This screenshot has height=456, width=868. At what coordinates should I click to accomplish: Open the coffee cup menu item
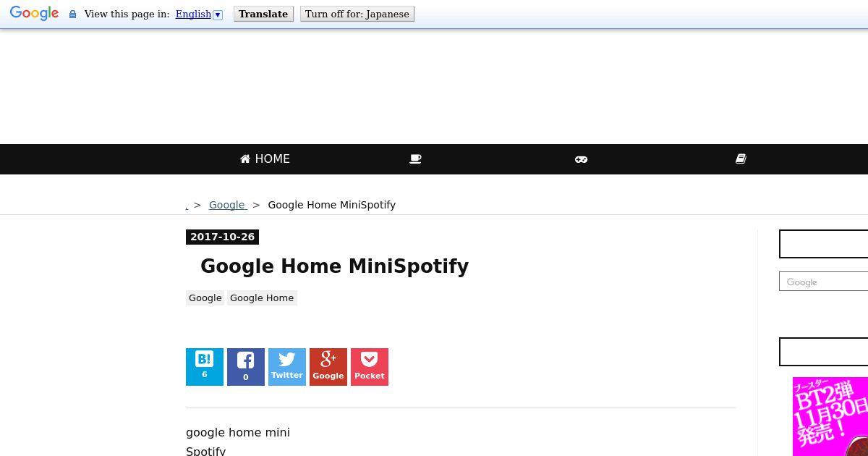pyautogui.click(x=415, y=159)
